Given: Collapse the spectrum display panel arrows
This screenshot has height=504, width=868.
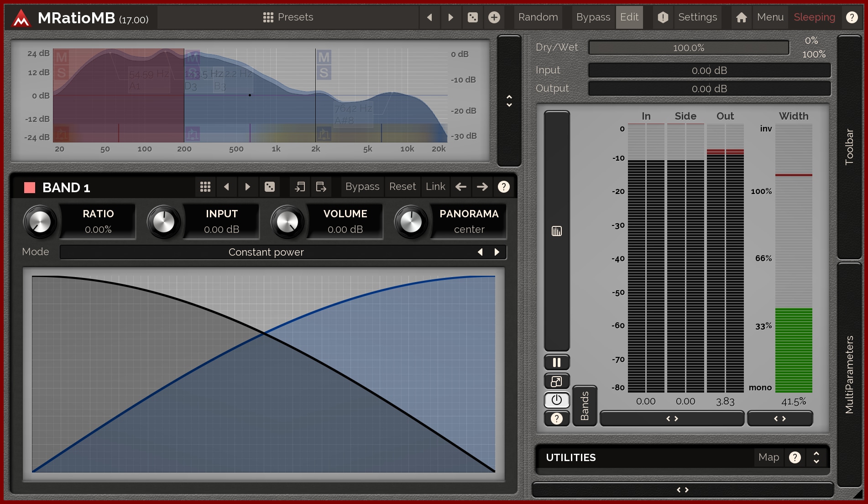Looking at the screenshot, I should [x=509, y=101].
